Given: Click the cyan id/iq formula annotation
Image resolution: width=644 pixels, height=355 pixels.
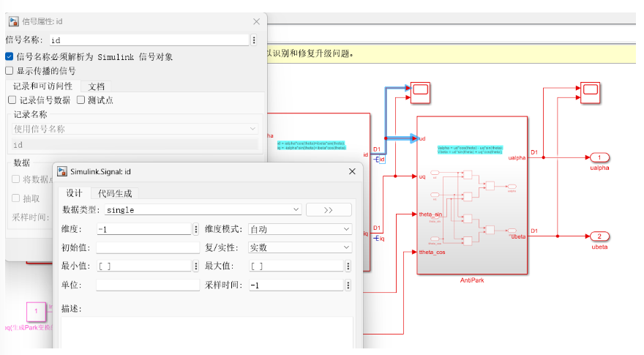Looking at the screenshot, I should click(312, 146).
